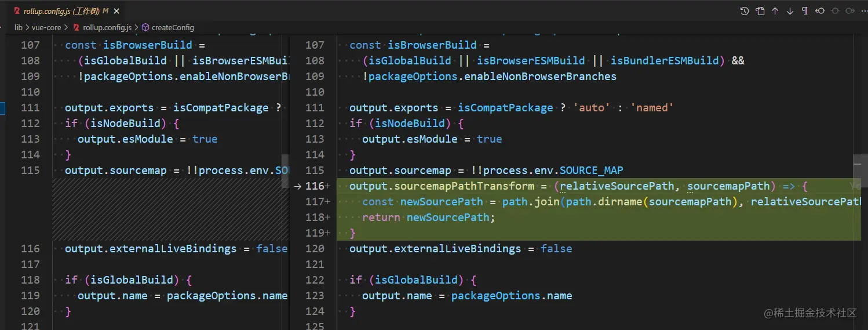Open the createConfig symbol breadcrumb
Viewport: 868px width, 330px height.
click(173, 27)
